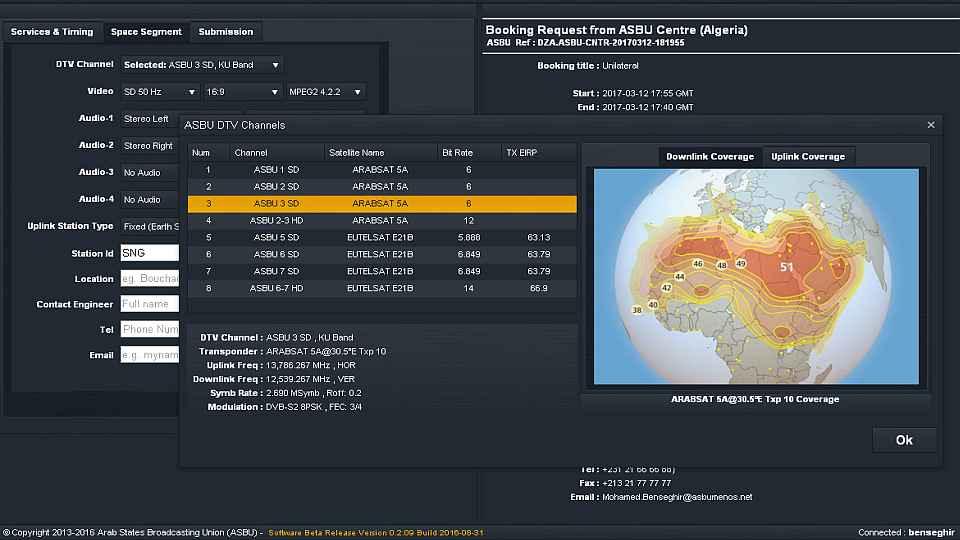Viewport: 960px width, 540px height.
Task: Click the Email input field
Action: (150, 354)
